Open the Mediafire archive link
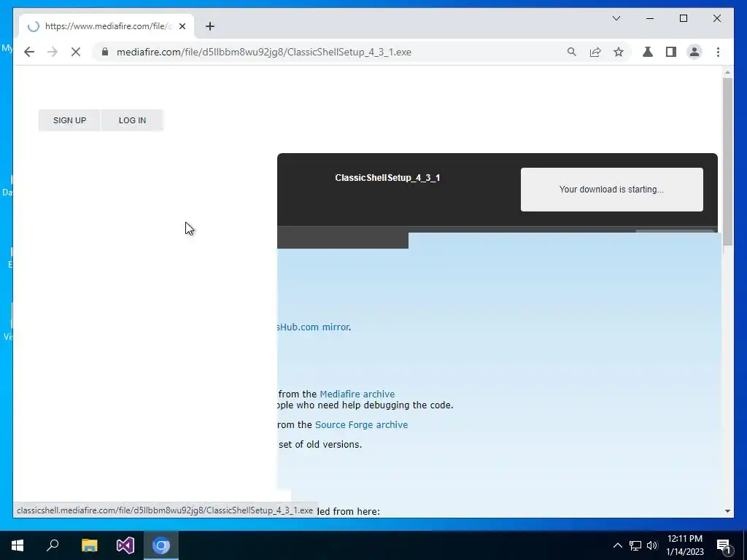 (357, 394)
